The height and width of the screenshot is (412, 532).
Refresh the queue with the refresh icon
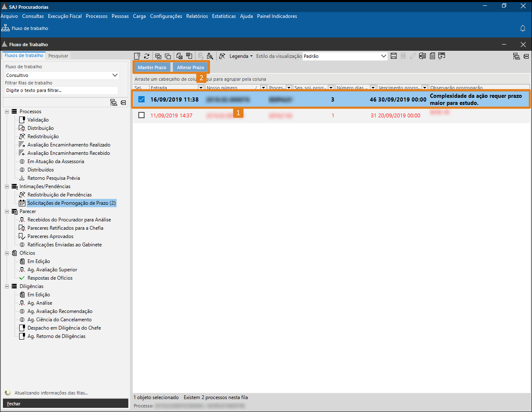147,56
